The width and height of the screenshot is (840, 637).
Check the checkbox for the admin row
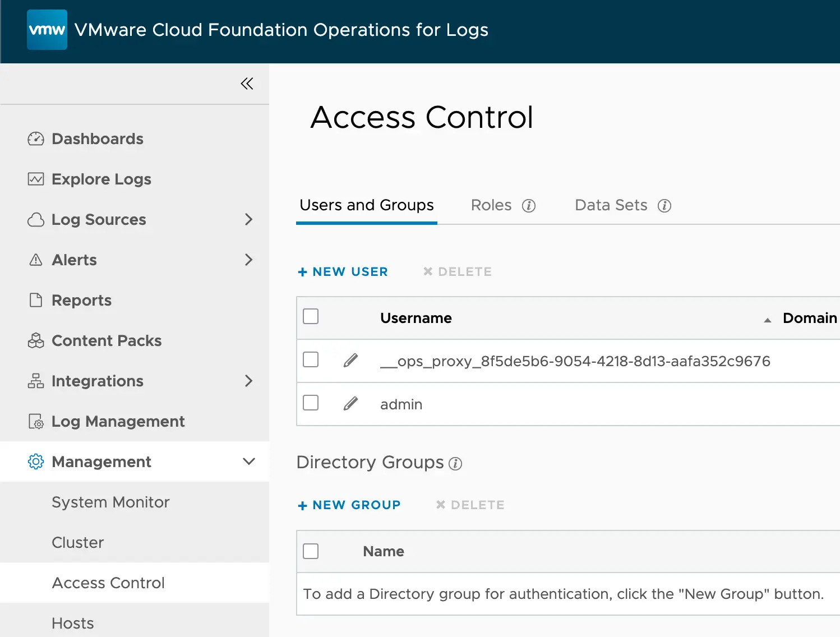(311, 403)
